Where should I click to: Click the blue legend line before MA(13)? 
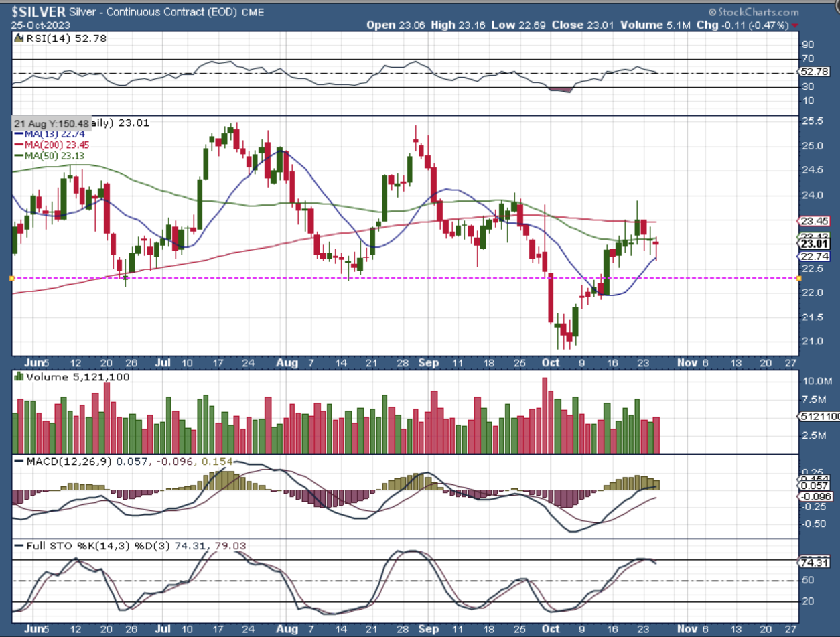pos(17,133)
